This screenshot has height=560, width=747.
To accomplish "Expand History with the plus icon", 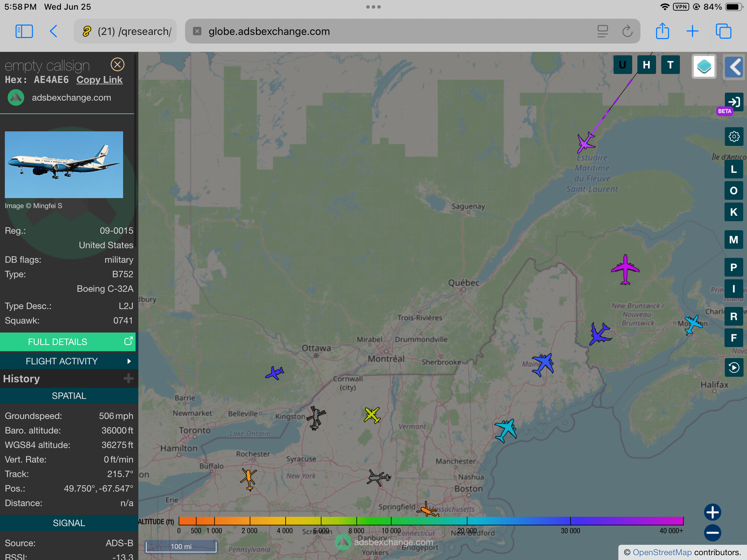I will pyautogui.click(x=129, y=378).
